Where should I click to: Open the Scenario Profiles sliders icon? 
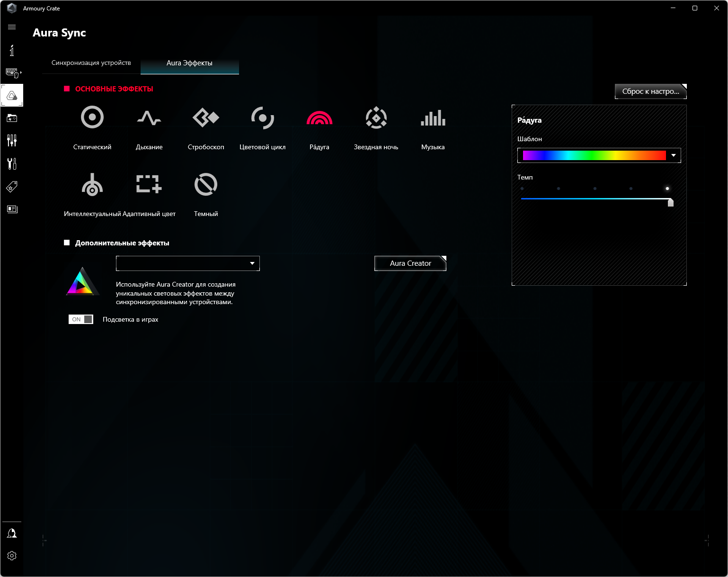[12, 141]
